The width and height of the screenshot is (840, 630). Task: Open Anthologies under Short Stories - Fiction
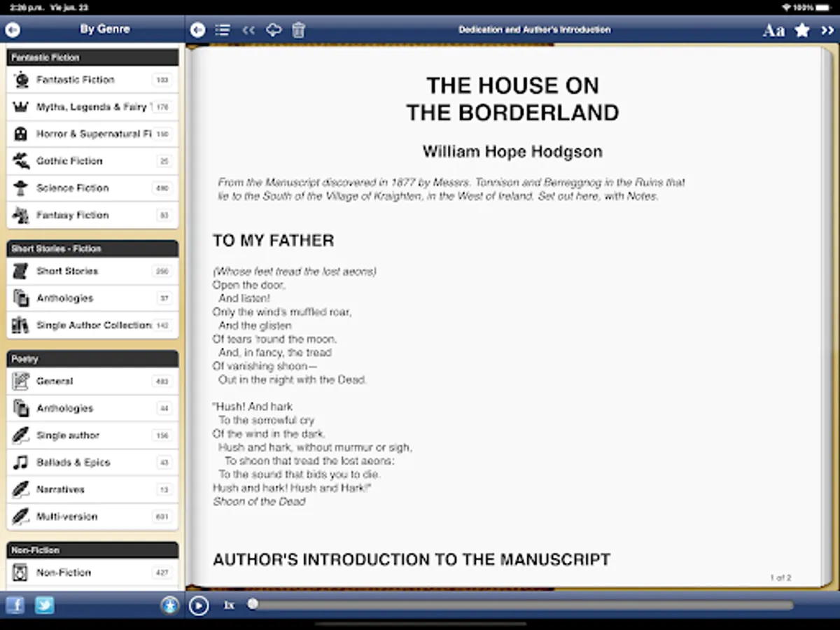pyautogui.click(x=92, y=298)
